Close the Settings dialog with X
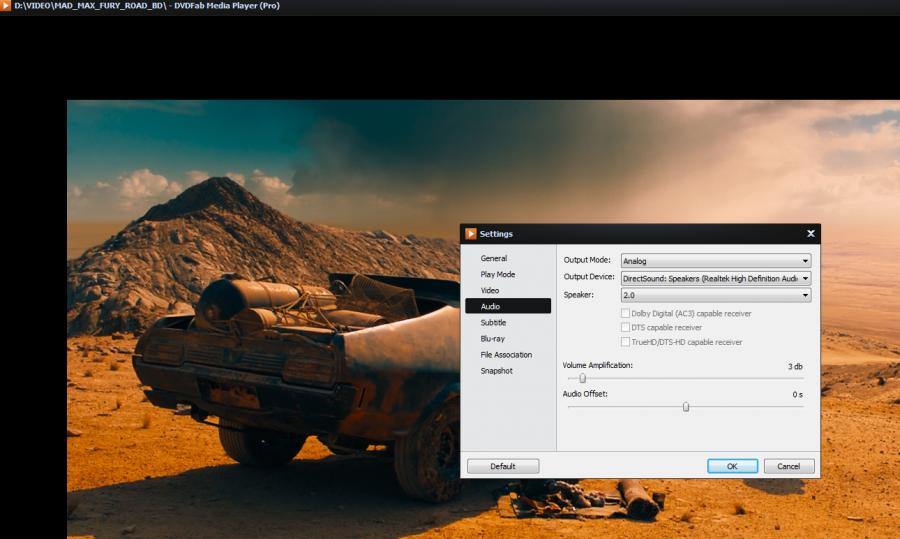This screenshot has height=539, width=900. 810,234
